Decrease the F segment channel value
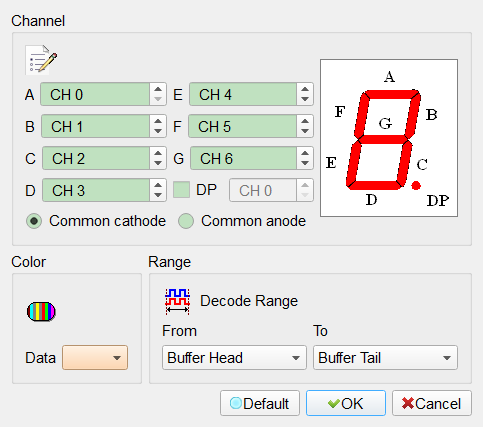Screen dimensions: 483x427 [x=305, y=132]
